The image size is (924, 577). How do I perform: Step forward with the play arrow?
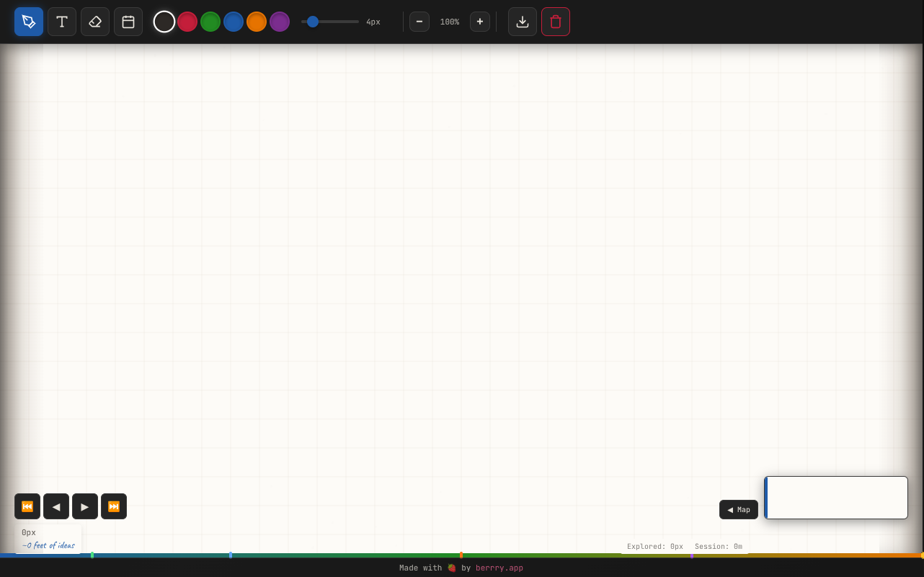point(85,506)
